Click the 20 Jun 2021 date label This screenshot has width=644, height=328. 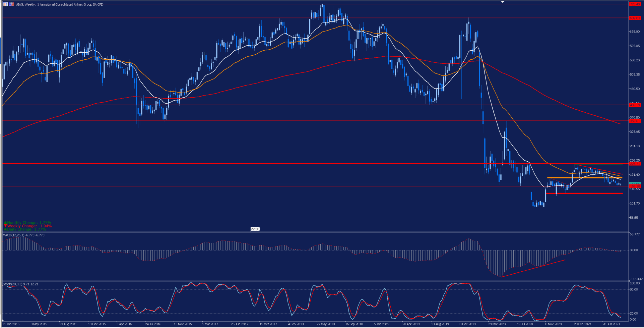coord(611,324)
